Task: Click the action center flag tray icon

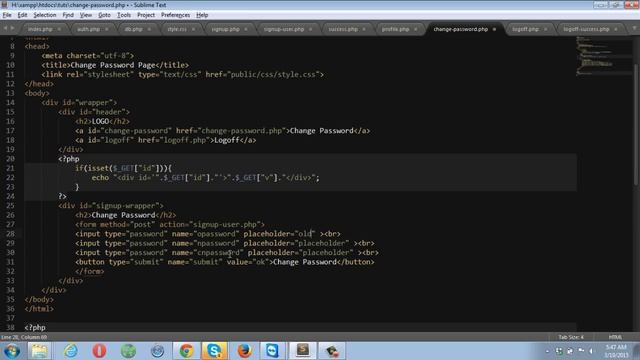Action: point(580,351)
